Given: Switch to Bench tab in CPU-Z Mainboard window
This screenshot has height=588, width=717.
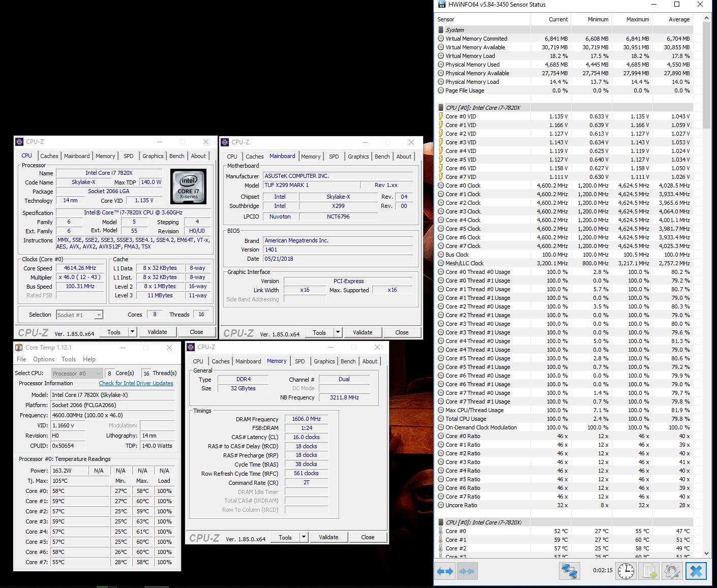Looking at the screenshot, I should tap(382, 157).
